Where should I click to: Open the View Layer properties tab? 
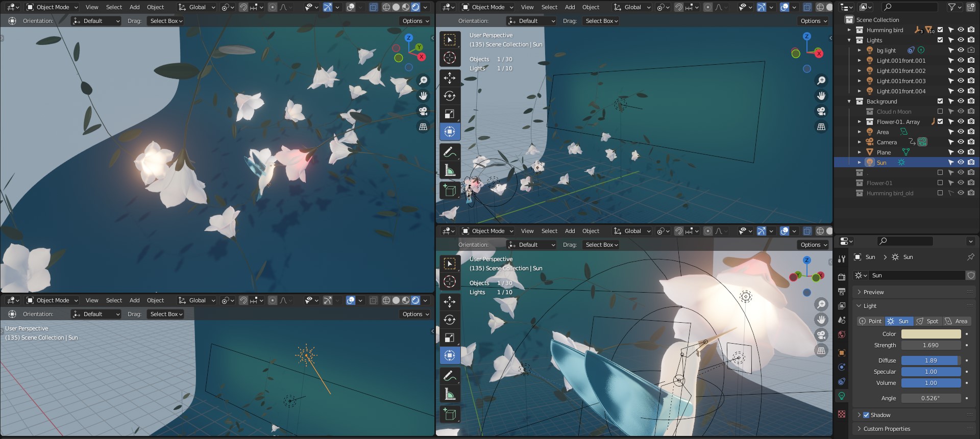(842, 305)
